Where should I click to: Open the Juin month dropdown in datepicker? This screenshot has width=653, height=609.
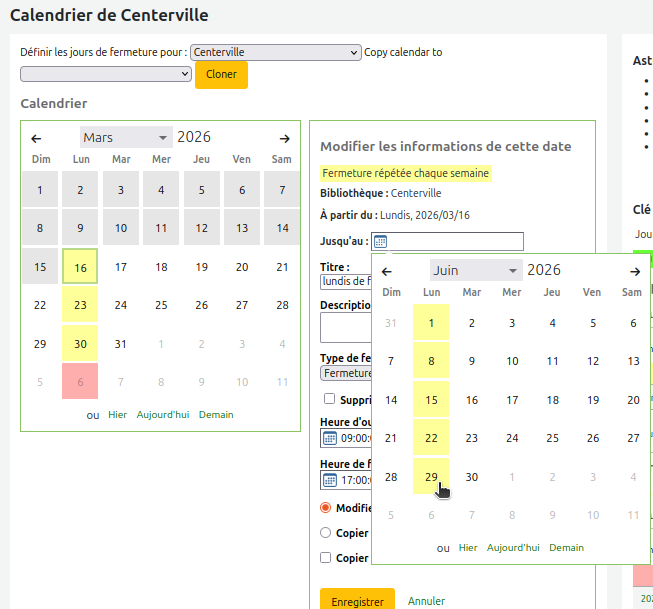[476, 270]
